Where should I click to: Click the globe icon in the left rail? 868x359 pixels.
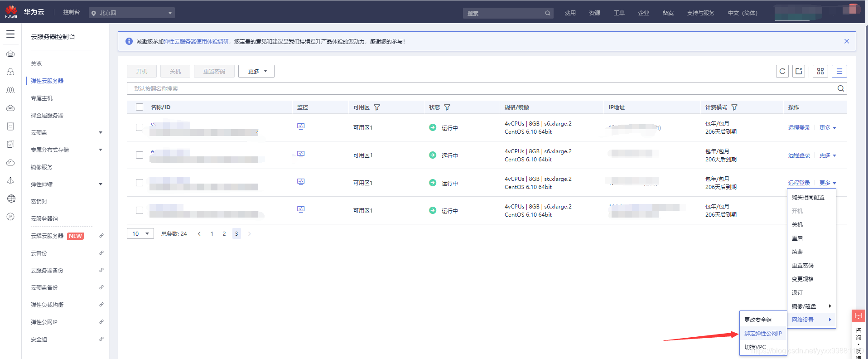pos(11,199)
